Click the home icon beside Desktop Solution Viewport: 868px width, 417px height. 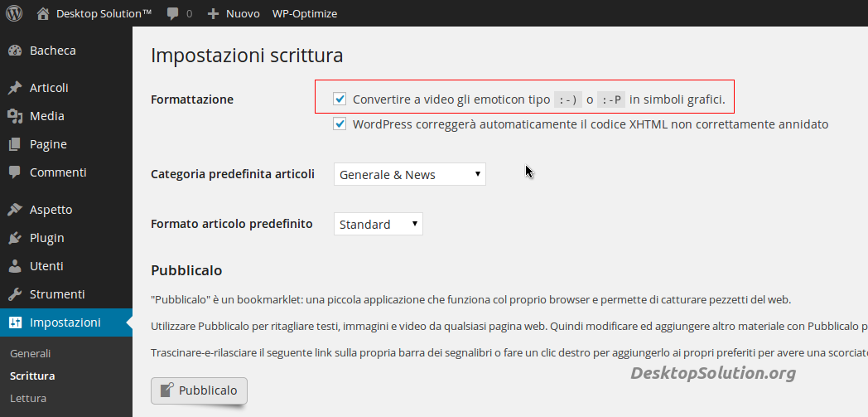pos(43,13)
